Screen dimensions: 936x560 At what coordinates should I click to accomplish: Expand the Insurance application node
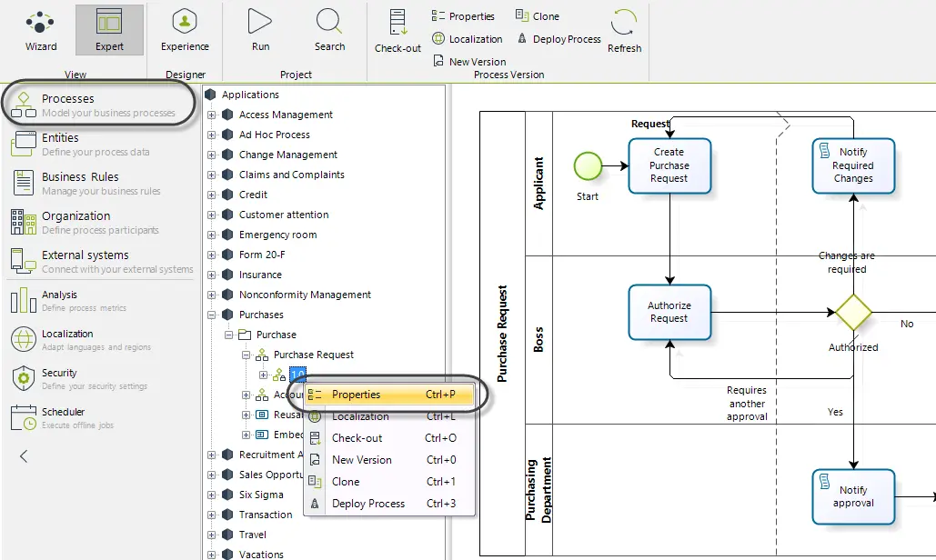pyautogui.click(x=211, y=275)
